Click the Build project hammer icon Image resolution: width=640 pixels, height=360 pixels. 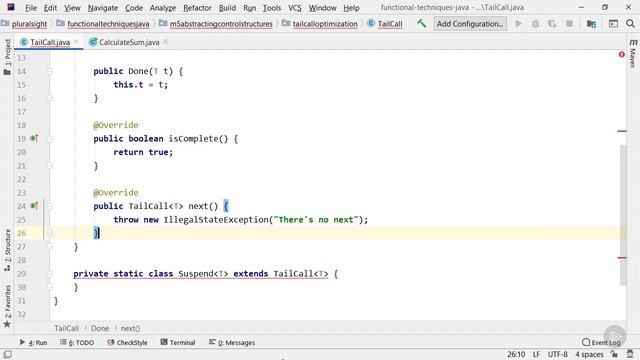421,24
